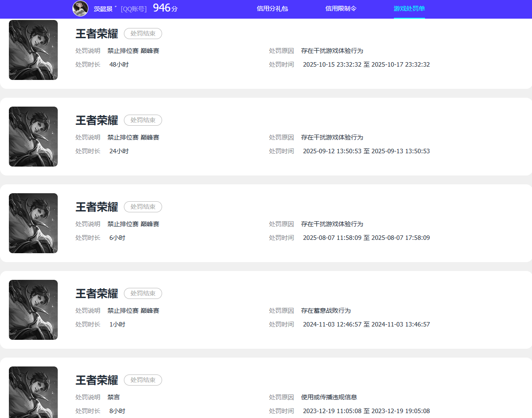Click the 6小时 penalty duration
The height and width of the screenshot is (418, 532).
117,238
